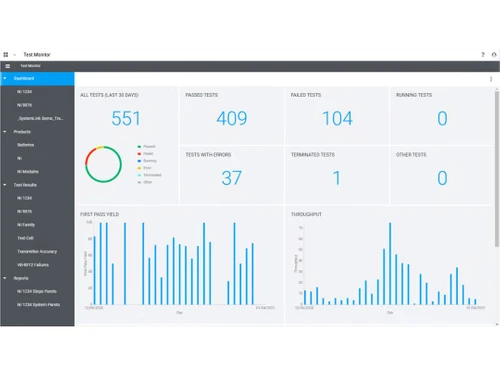
Task: Click the Test Monitor app name in the top header
Action: point(37,55)
